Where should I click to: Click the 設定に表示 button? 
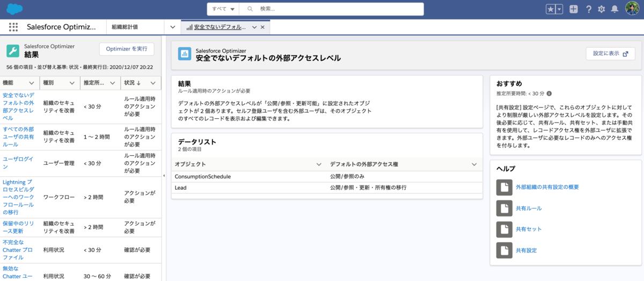tap(610, 54)
